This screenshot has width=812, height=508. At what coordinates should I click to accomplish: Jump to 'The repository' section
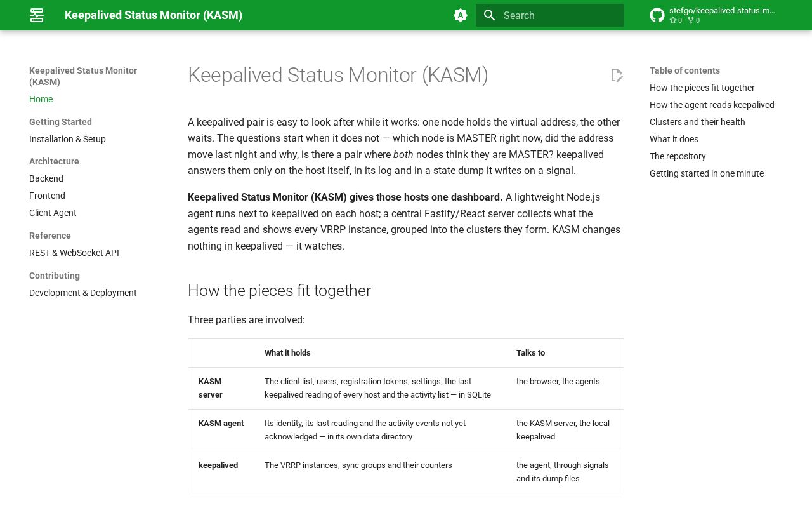pyautogui.click(x=678, y=156)
